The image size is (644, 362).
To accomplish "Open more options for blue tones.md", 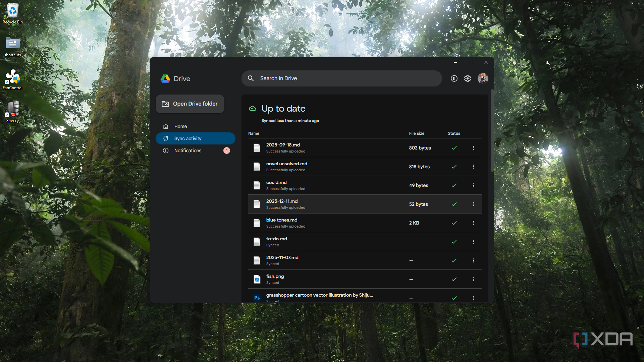I will pyautogui.click(x=474, y=223).
